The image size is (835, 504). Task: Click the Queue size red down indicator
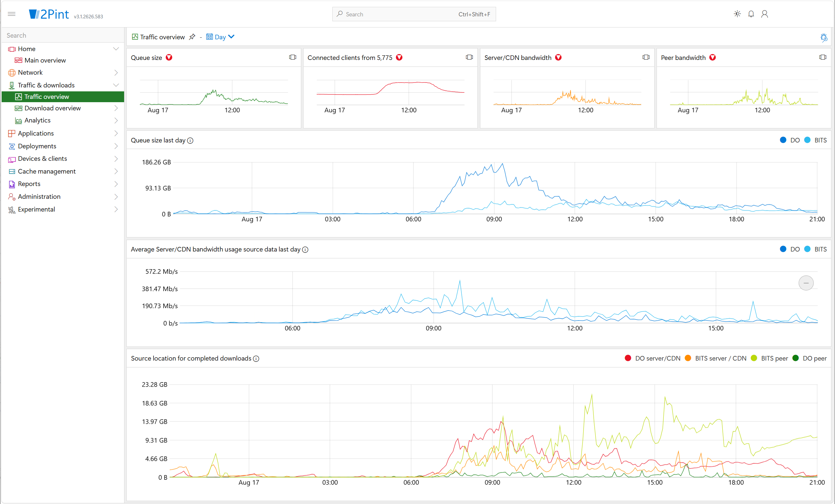pos(169,57)
